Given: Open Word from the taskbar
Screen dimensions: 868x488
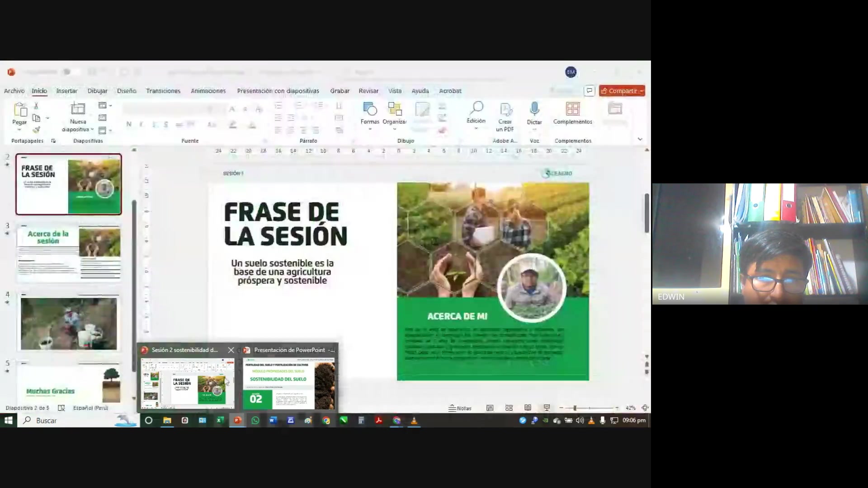Looking at the screenshot, I should tap(273, 421).
